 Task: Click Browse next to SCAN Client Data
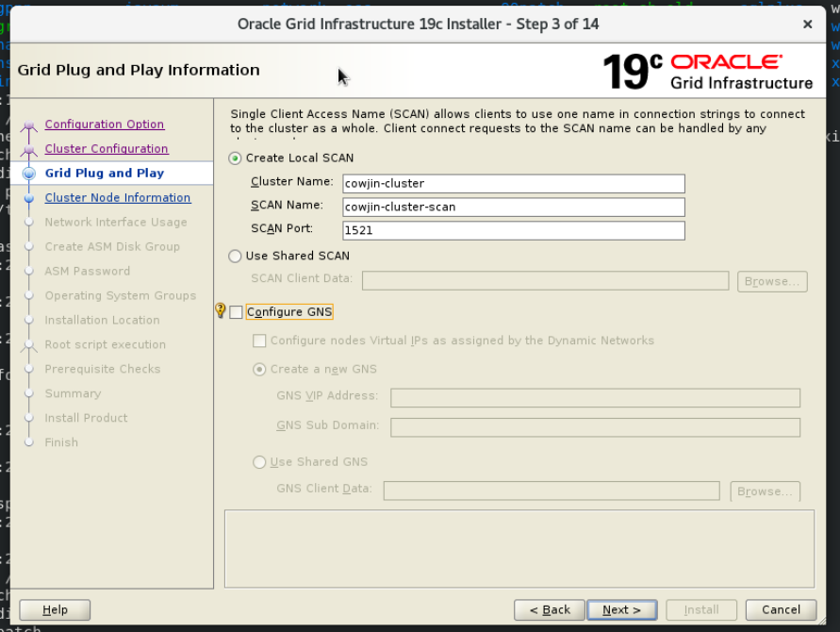click(x=772, y=281)
